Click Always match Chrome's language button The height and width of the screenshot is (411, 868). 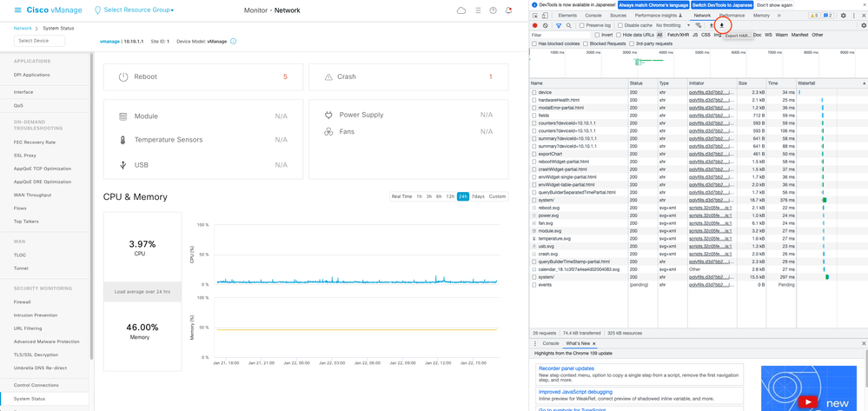pos(653,4)
